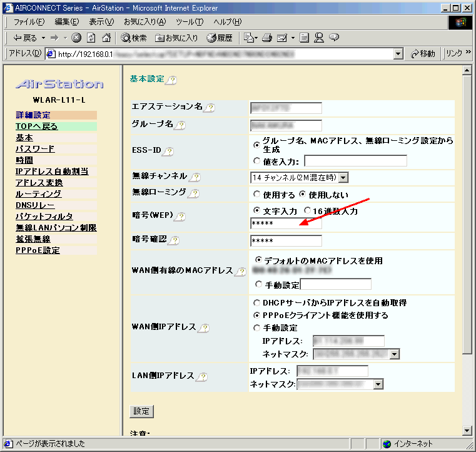Screen dimensions: 476x452
Task: Open the お気に入り(A) menu
Action: pos(145,22)
